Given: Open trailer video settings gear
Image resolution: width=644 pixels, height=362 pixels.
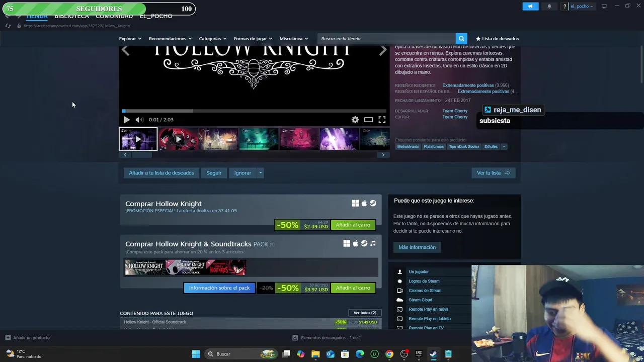Looking at the screenshot, I should (355, 120).
